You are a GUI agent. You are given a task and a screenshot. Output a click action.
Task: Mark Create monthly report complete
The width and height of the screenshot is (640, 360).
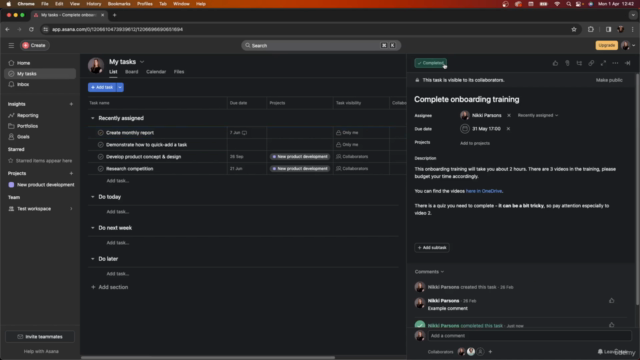[x=100, y=133]
